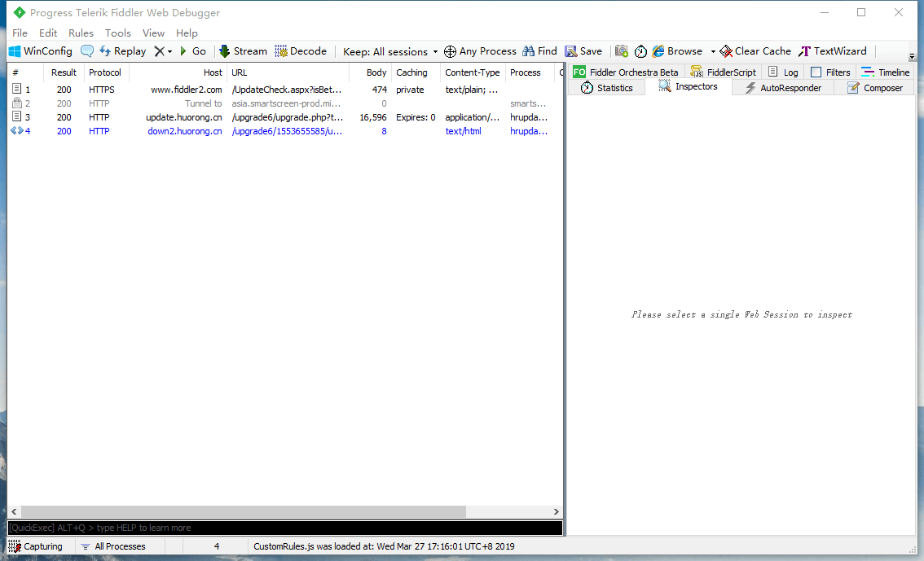Click the timer stopwatch toolbar icon
The width and height of the screenshot is (924, 561).
coord(640,52)
